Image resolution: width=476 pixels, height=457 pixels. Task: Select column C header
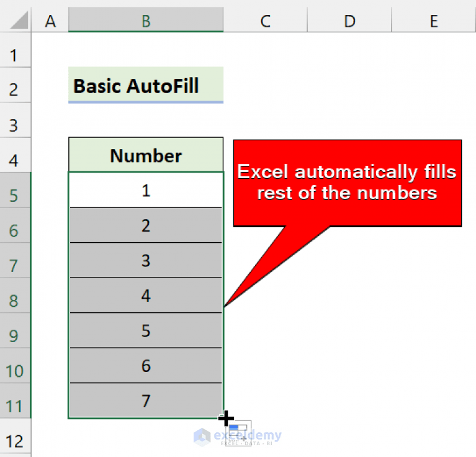266,20
